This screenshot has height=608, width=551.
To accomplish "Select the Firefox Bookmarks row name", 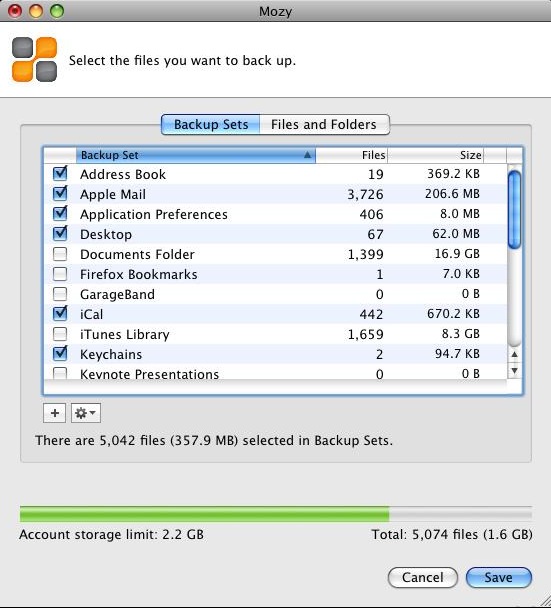I will tap(138, 275).
